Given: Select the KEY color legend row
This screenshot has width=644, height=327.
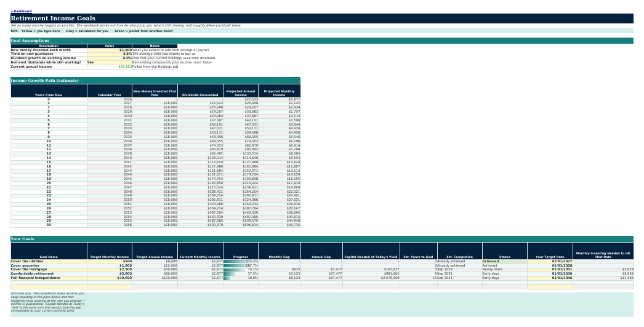Looking at the screenshot, I should tap(321, 31).
